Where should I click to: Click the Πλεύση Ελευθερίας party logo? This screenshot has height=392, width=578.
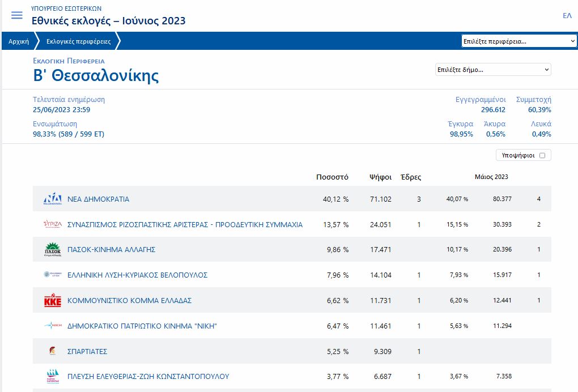click(x=53, y=377)
